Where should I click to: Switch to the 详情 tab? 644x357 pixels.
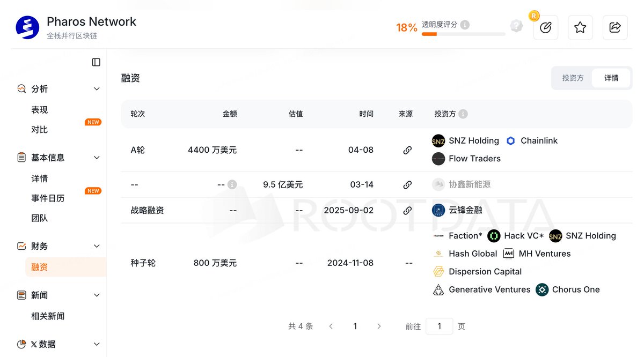(x=611, y=78)
